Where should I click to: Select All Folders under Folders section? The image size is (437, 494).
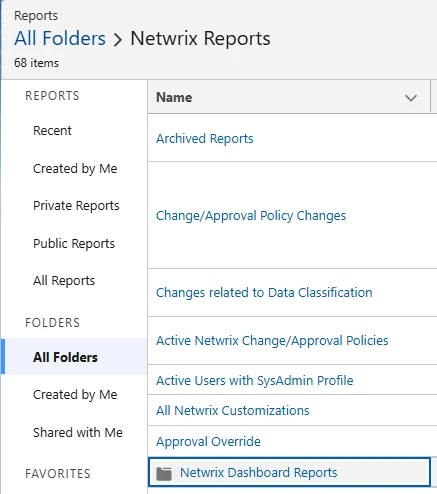tap(74, 357)
